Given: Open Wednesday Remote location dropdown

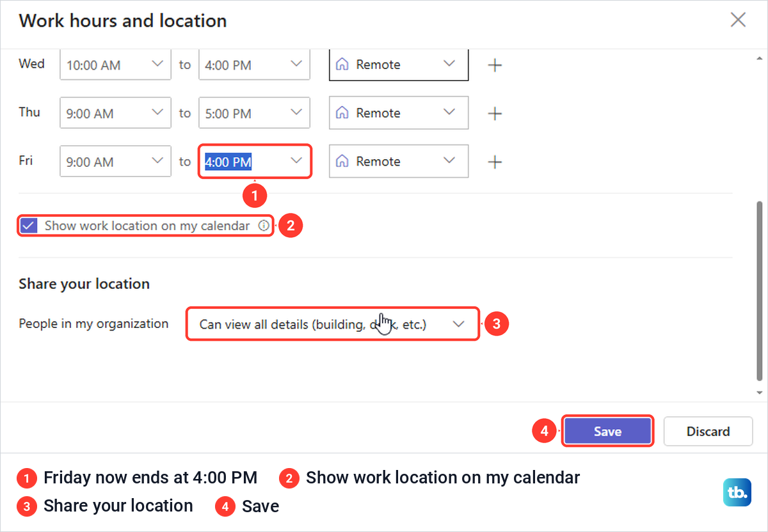Looking at the screenshot, I should [399, 65].
